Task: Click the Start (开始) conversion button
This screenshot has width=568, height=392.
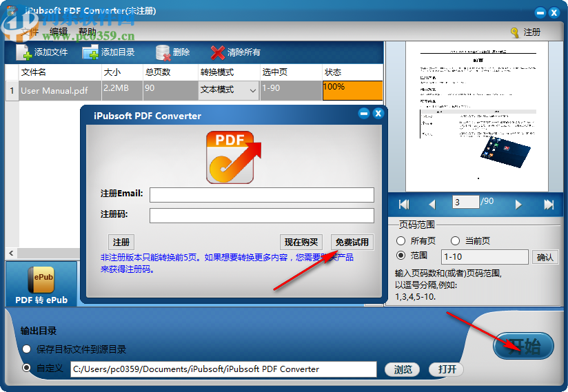Action: [523, 346]
